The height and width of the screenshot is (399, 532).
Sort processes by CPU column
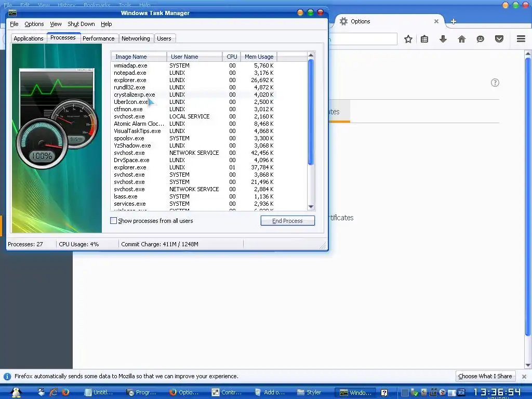pyautogui.click(x=232, y=57)
